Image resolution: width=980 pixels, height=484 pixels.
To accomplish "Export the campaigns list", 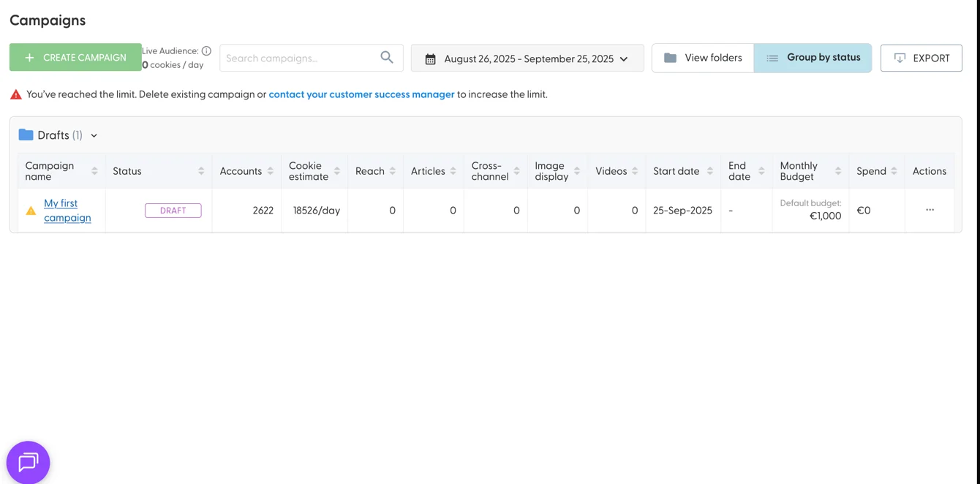I will click(x=921, y=58).
